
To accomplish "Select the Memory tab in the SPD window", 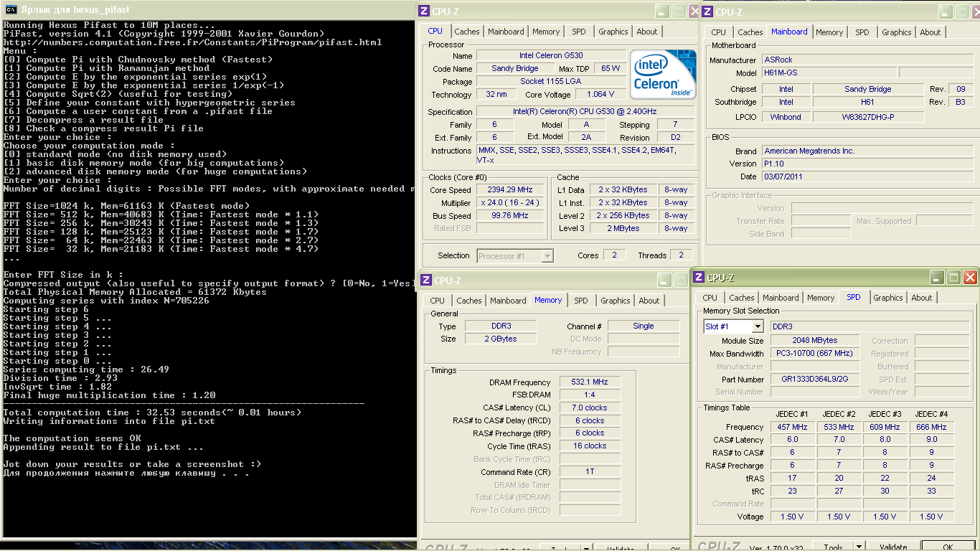I will click(821, 298).
